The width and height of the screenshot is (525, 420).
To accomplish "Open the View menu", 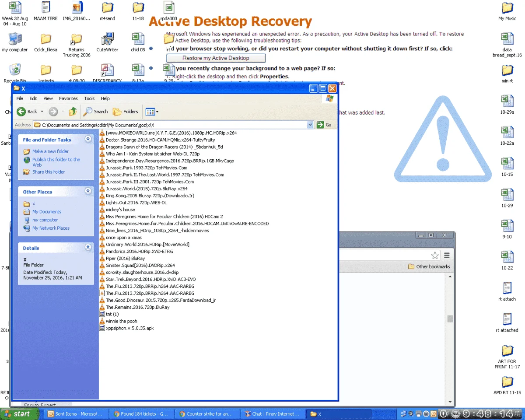I will coord(48,98).
